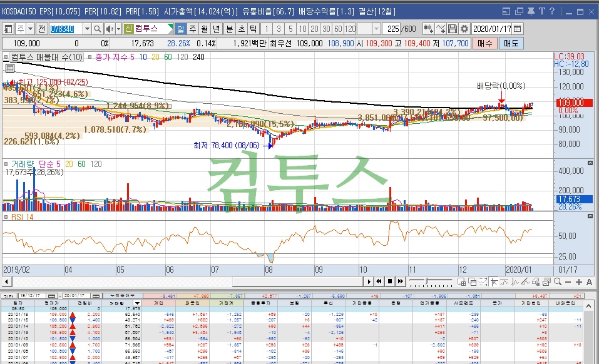The image size is (599, 364).
Task: Click the chart picture export icon
Action: coord(546,281)
